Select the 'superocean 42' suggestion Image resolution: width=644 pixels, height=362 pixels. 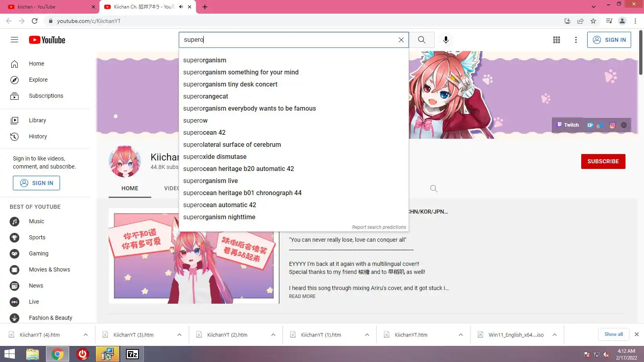[x=293, y=132]
